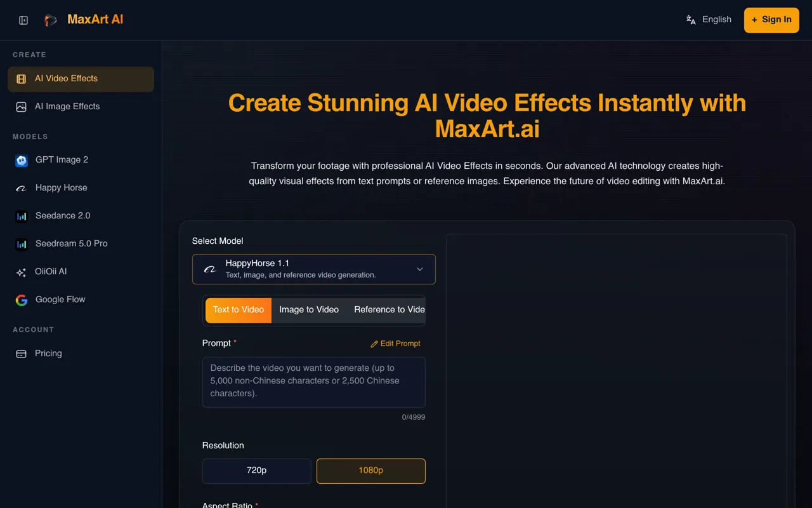Click the OiiOii AI label
Screen dimensions: 812x508
pyautogui.click(x=51, y=272)
